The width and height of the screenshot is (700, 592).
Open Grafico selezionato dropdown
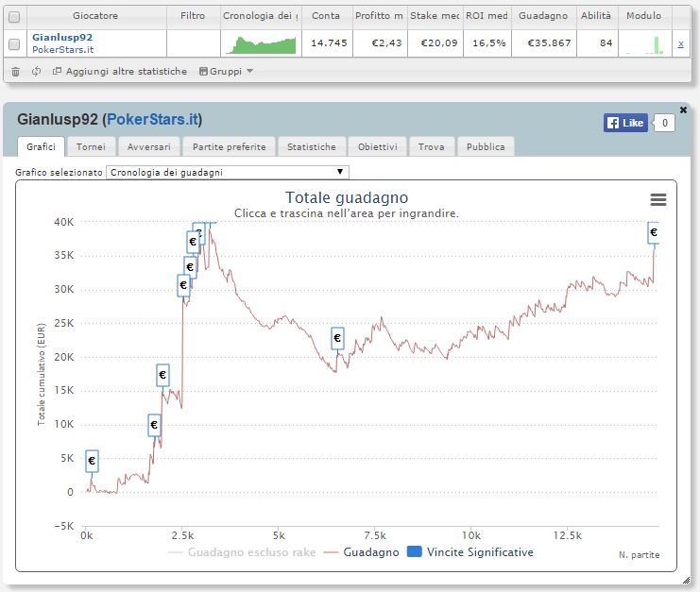(228, 172)
